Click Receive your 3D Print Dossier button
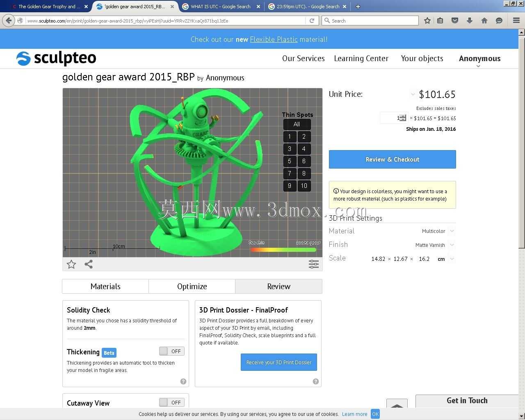Screen dimensions: 525x420 coord(279,362)
